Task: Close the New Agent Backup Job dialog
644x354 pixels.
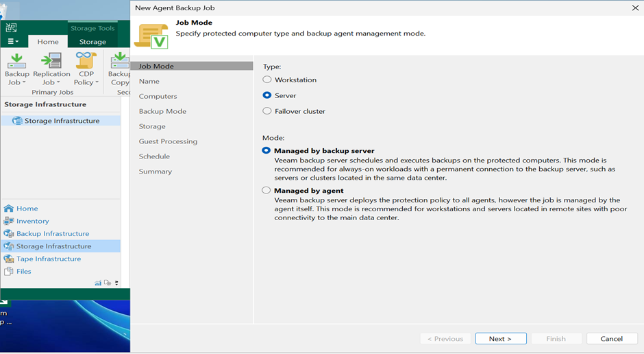Action: 635,8
